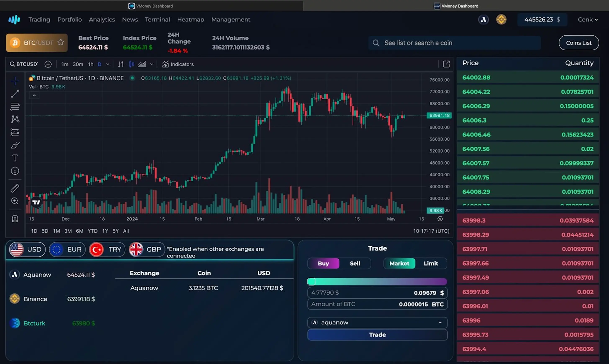The height and width of the screenshot is (364, 609).
Task: Open the Trading menu
Action: (x=39, y=20)
